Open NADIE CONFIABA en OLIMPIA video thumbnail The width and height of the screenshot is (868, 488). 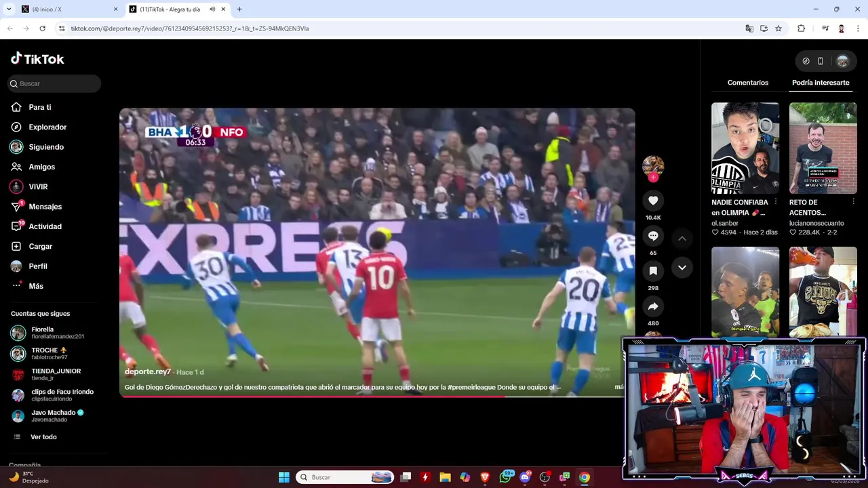click(x=745, y=148)
